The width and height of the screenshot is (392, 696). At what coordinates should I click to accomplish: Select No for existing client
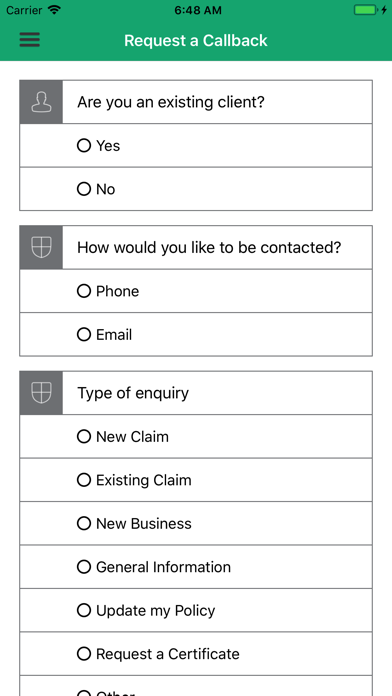pyautogui.click(x=196, y=189)
